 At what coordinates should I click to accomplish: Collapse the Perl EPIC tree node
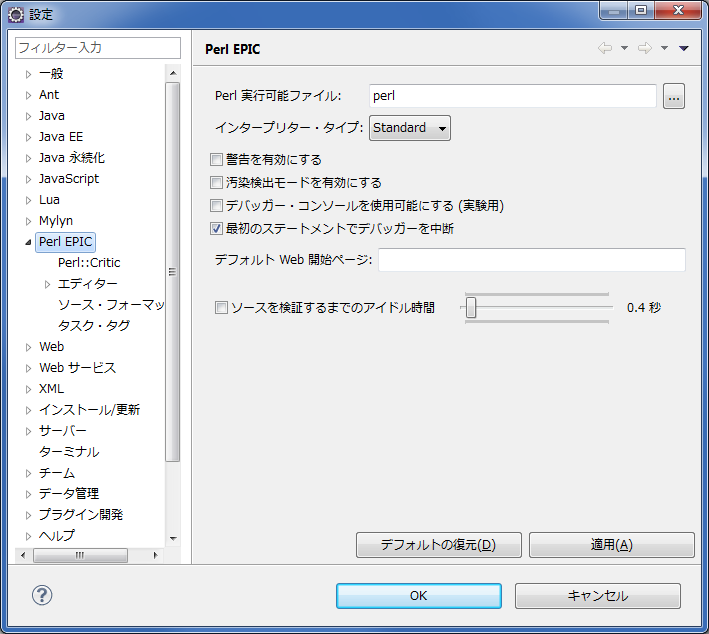[x=28, y=242]
